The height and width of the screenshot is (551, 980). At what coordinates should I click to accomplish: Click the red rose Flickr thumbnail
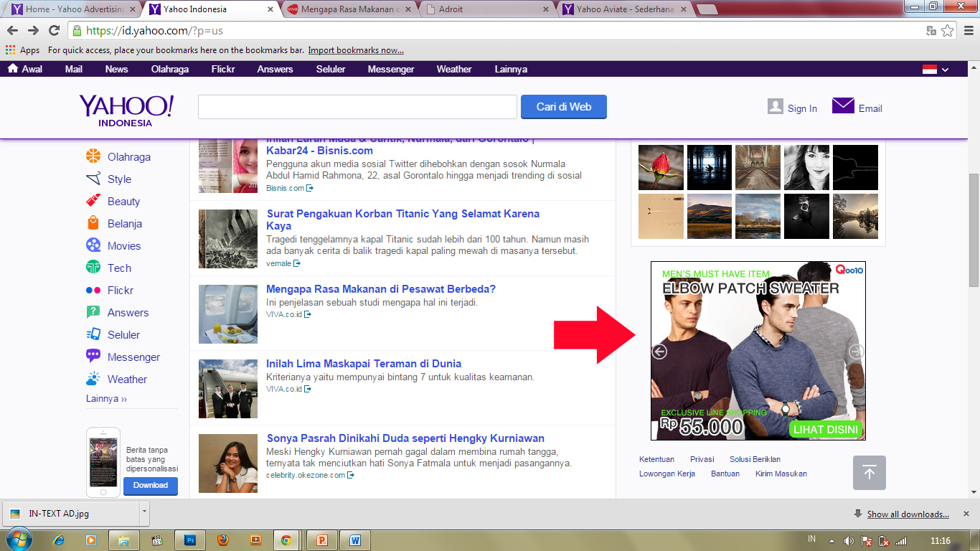click(661, 167)
